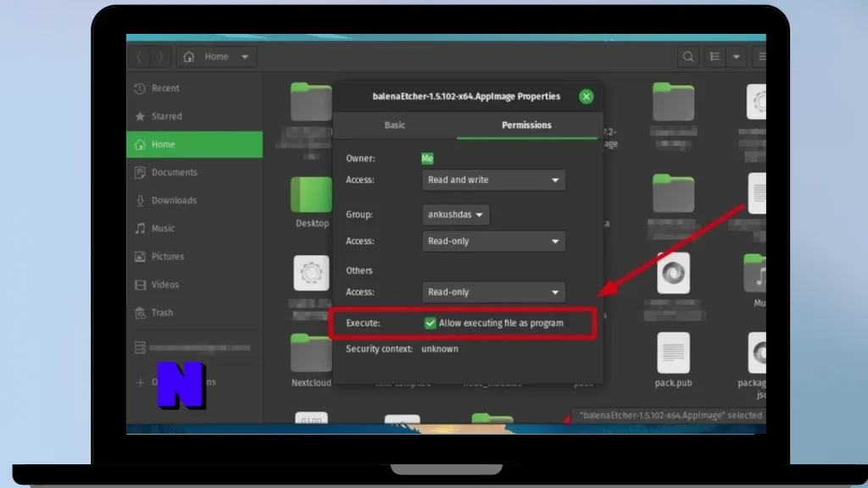The width and height of the screenshot is (868, 488).
Task: Open Videos in the sidebar
Action: pyautogui.click(x=194, y=285)
